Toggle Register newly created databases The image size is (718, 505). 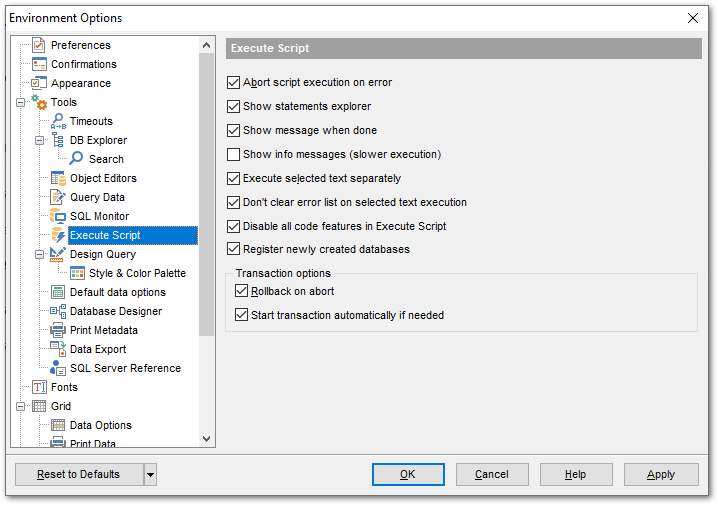[234, 249]
